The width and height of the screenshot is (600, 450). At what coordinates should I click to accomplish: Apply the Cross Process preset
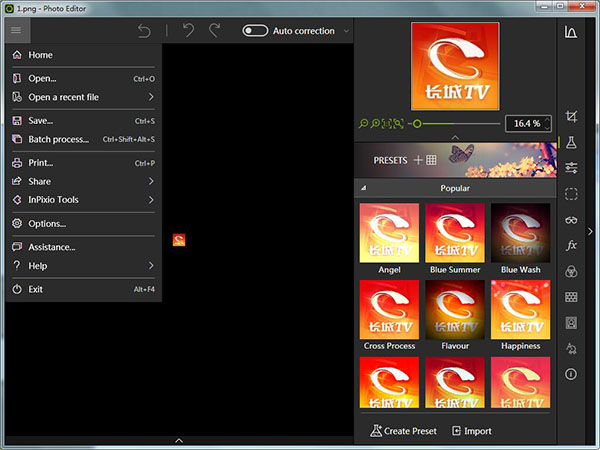(x=389, y=310)
